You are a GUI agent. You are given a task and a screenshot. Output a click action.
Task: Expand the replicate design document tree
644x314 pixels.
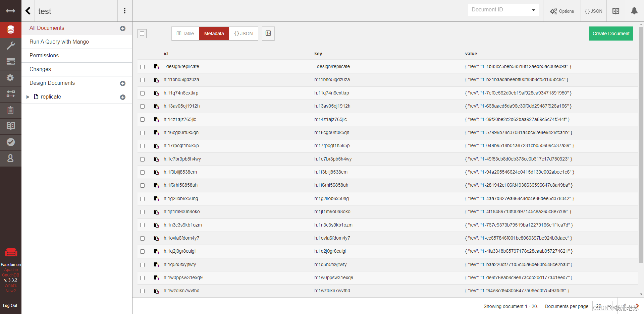28,97
